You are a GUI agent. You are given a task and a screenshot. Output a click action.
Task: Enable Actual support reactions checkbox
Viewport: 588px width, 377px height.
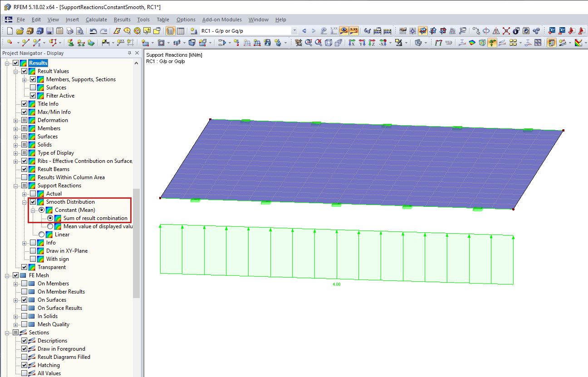(33, 194)
